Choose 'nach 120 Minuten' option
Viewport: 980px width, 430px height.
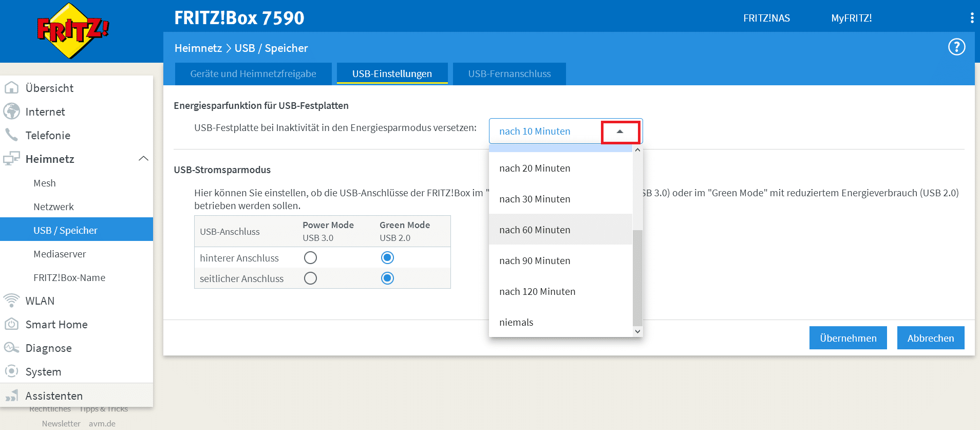[x=560, y=291]
